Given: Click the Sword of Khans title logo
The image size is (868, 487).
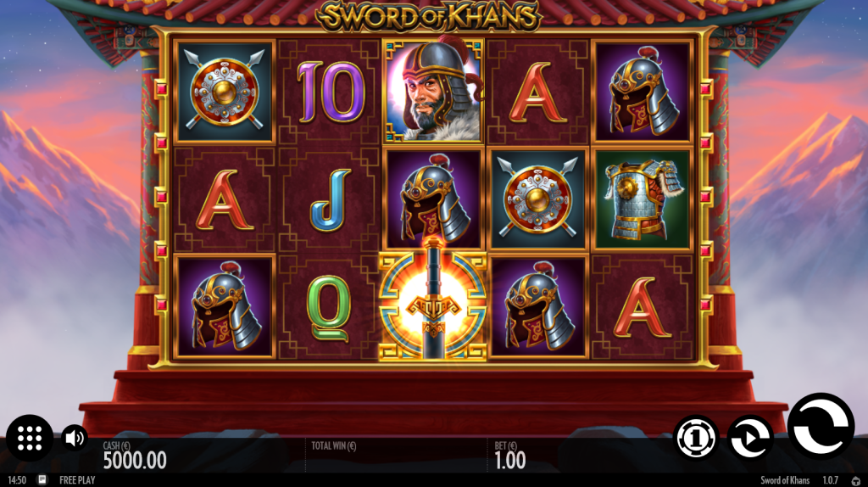Looking at the screenshot, I should [x=429, y=16].
